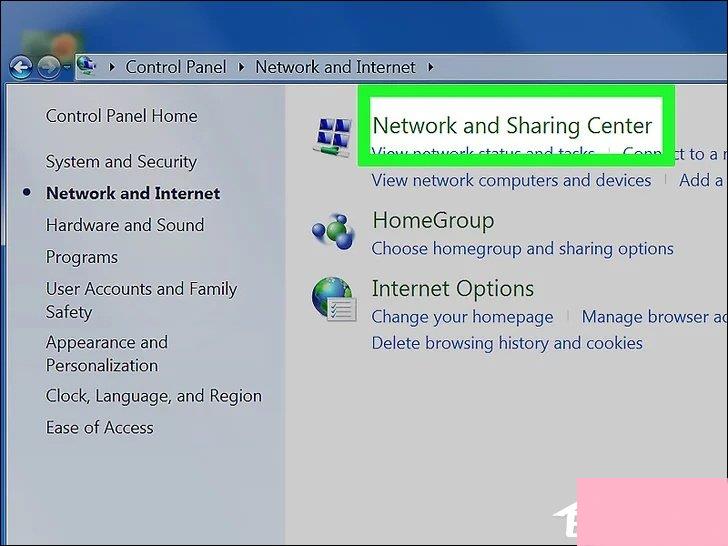Select Network and Internet in sidebar
728x546 pixels.
tap(133, 193)
